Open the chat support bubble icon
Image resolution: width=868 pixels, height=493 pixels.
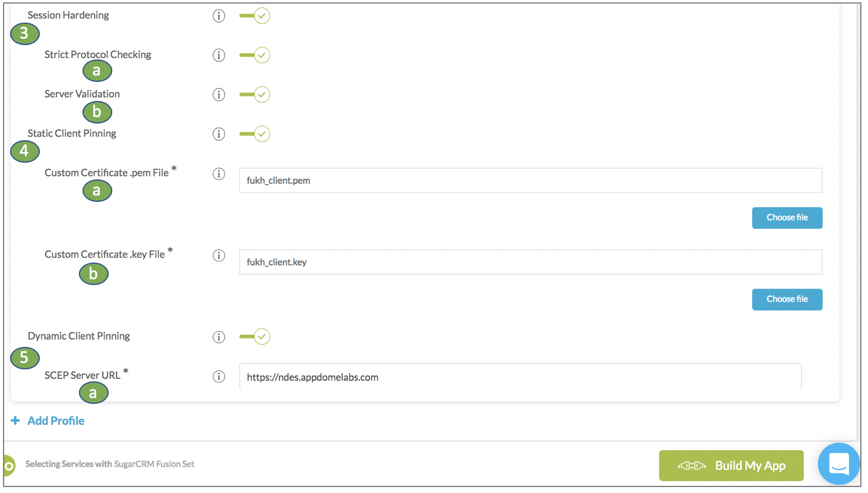(x=838, y=463)
